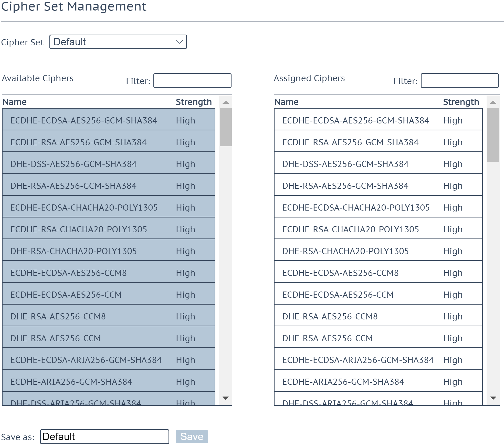Select DHE-RSA-AES256-GCM-SHA384 in Assigned Ciphers
This screenshot has width=504, height=447.
pyautogui.click(x=378, y=185)
